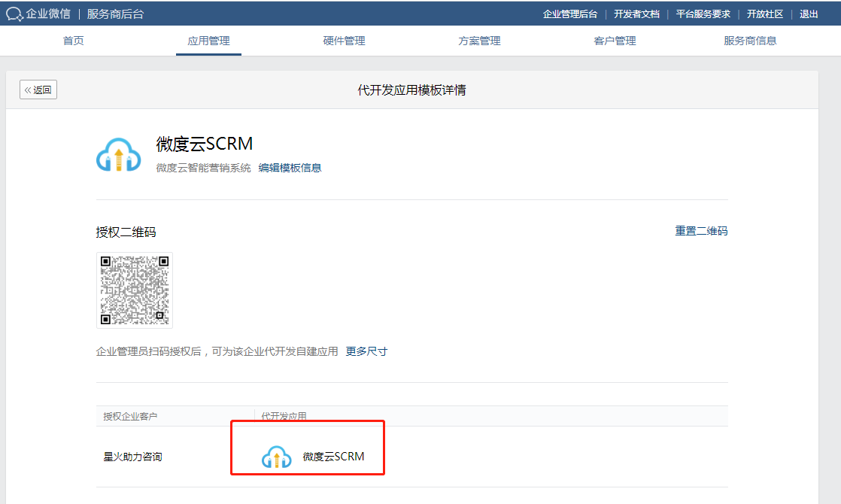Click the 授权二维码 section heading

[126, 232]
